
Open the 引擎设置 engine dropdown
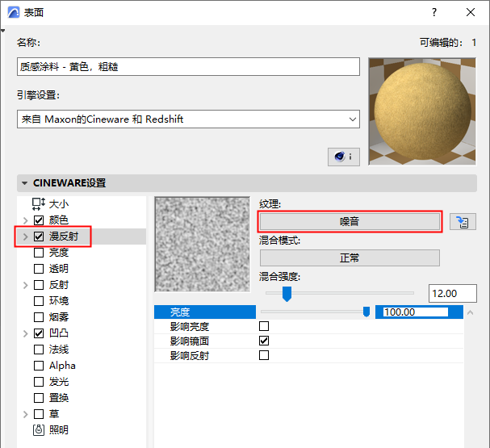pos(188,119)
